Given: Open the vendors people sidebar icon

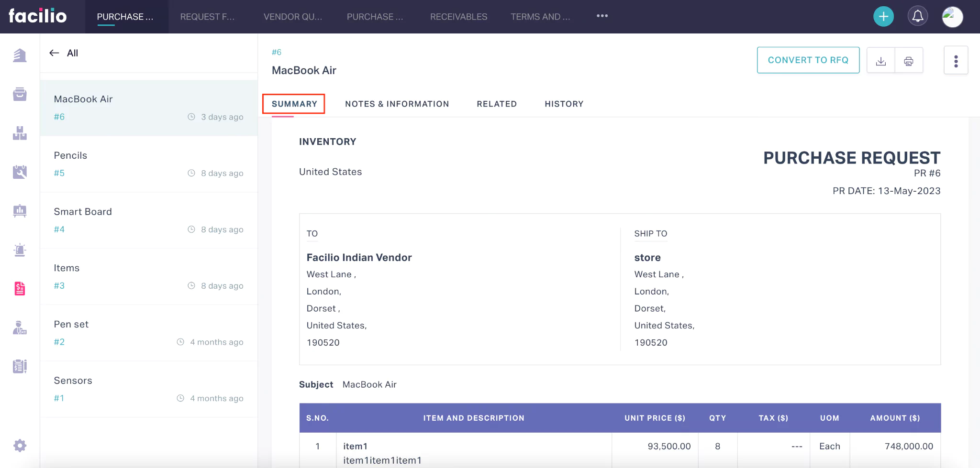Looking at the screenshot, I should tap(20, 328).
